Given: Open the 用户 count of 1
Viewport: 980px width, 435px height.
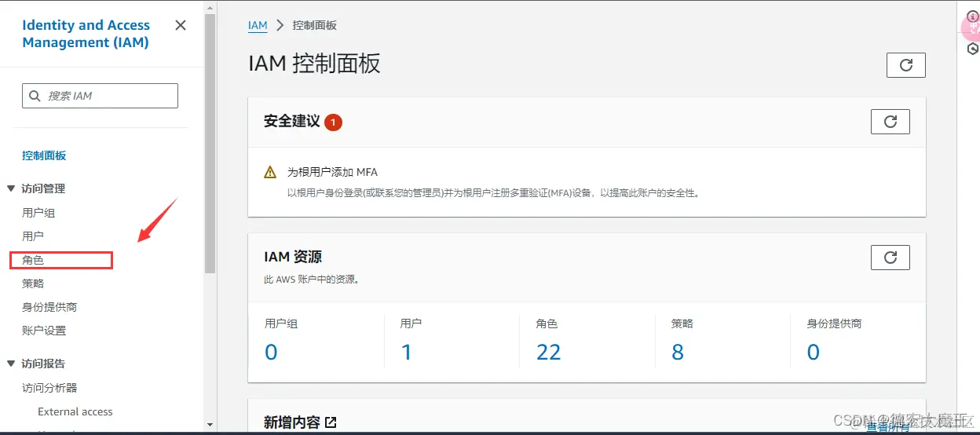Looking at the screenshot, I should 407,353.
